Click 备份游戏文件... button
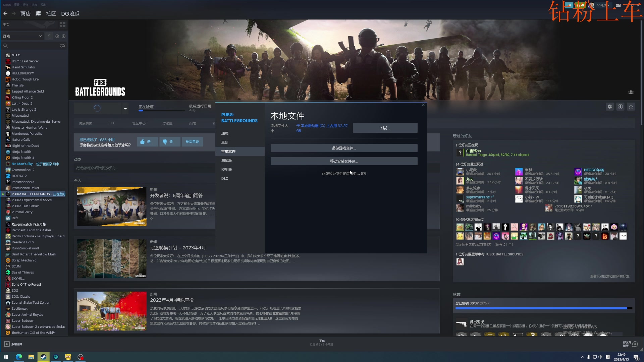644x362 pixels. (344, 148)
